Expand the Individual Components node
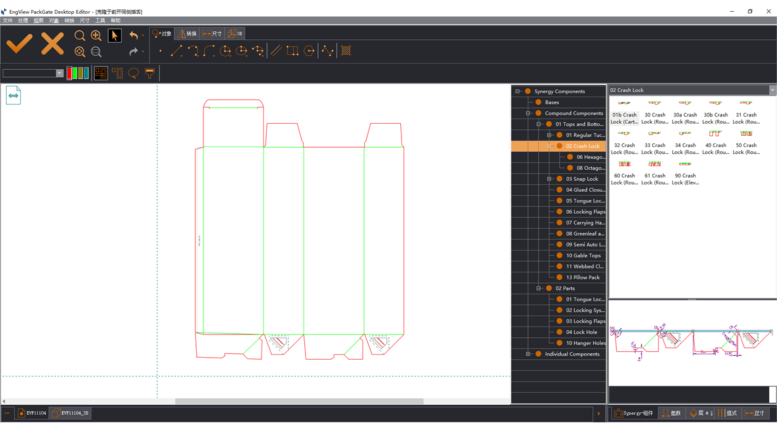 coord(528,354)
